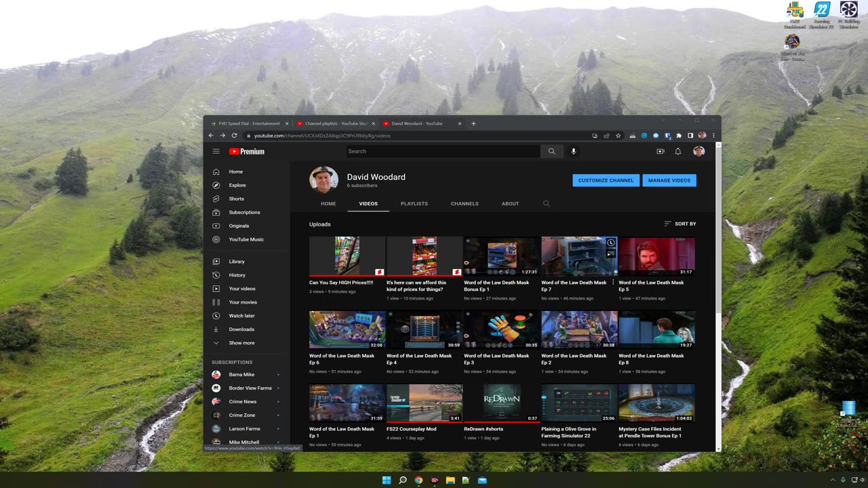Open Word of the Law Death Mask Ep 5 thumbnail
868x488 pixels.
point(656,256)
